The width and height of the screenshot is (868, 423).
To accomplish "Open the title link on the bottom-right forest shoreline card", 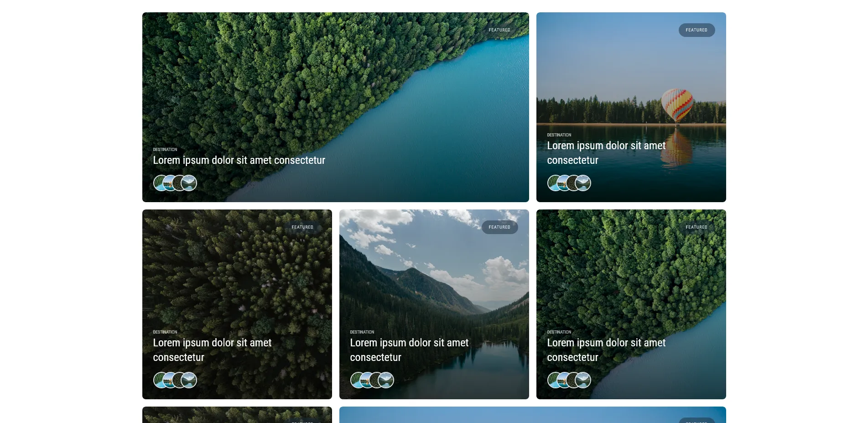I will [x=606, y=350].
